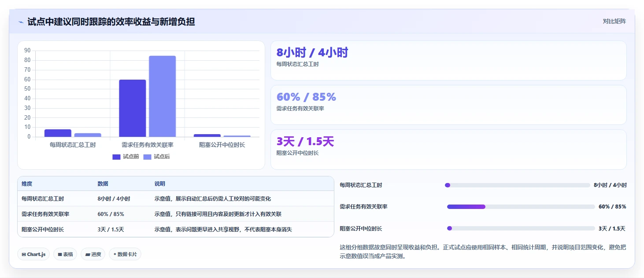Click the progress label 每周状态汇总工时

tap(361, 185)
